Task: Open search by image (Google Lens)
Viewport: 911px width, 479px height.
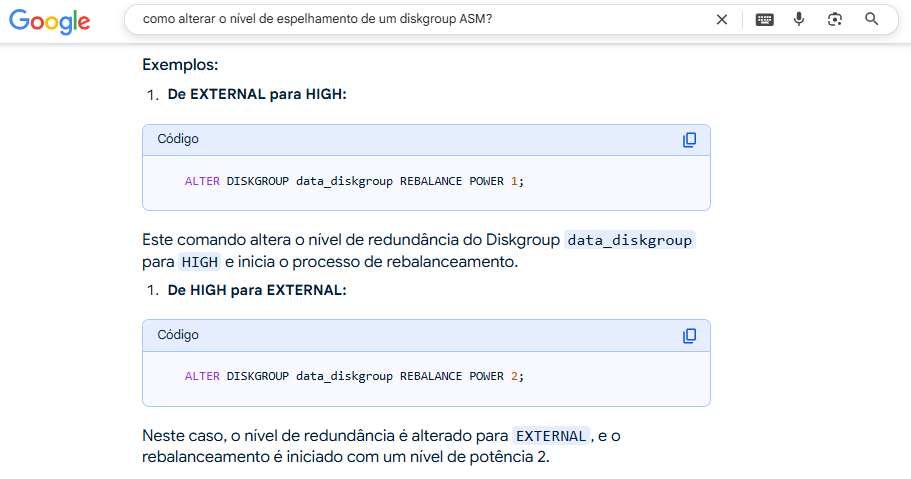Action: point(835,19)
